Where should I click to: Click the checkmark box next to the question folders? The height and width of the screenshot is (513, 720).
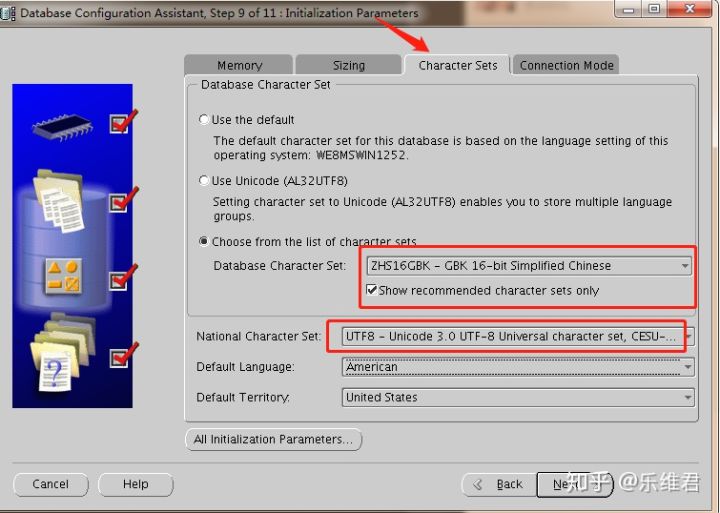click(119, 358)
